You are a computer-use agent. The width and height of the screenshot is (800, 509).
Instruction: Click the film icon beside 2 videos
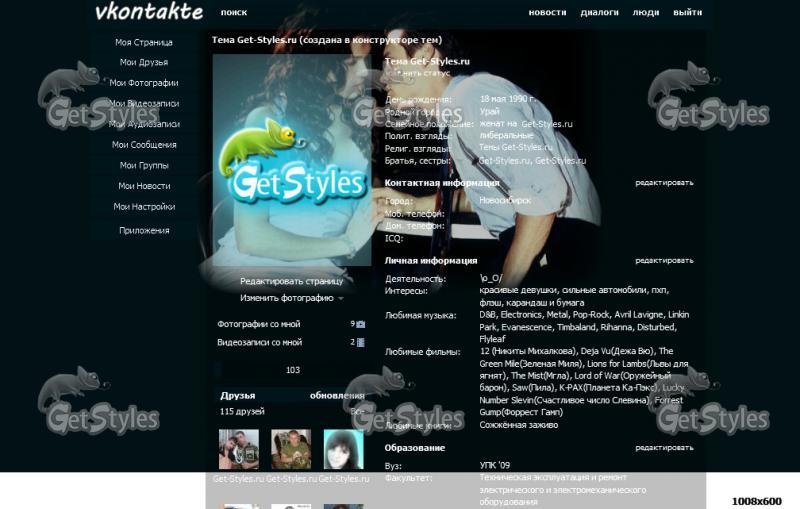(x=361, y=342)
